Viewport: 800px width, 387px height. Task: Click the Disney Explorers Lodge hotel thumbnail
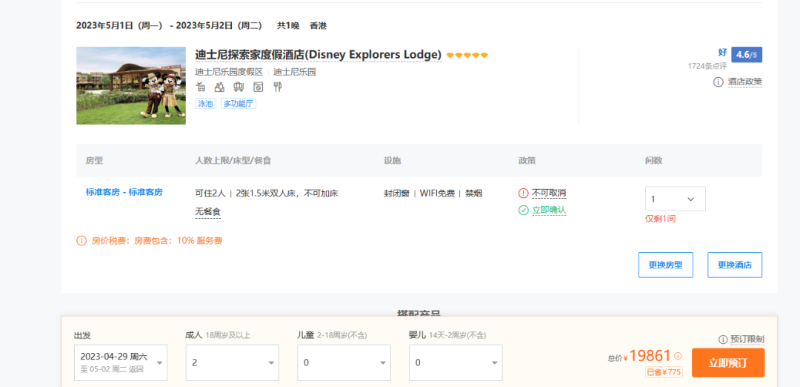click(131, 86)
